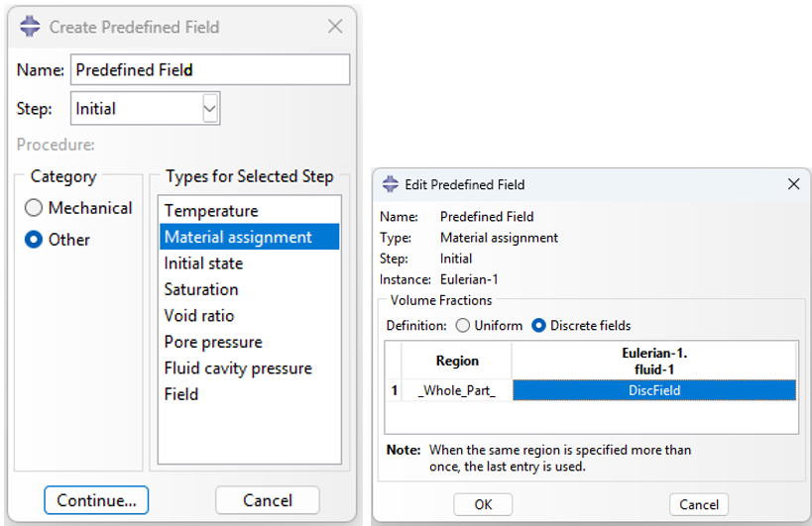
Task: Choose Discrete fields definition option
Action: click(539, 325)
